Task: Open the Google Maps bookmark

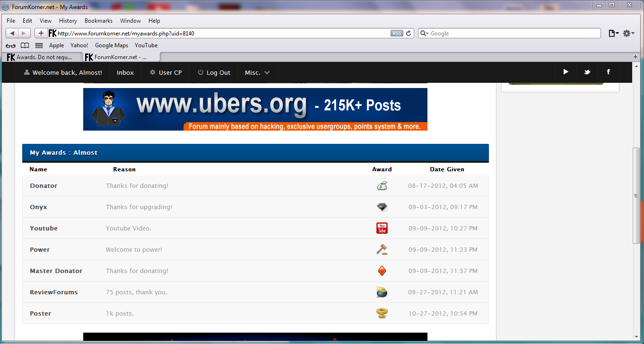Action: click(x=112, y=45)
